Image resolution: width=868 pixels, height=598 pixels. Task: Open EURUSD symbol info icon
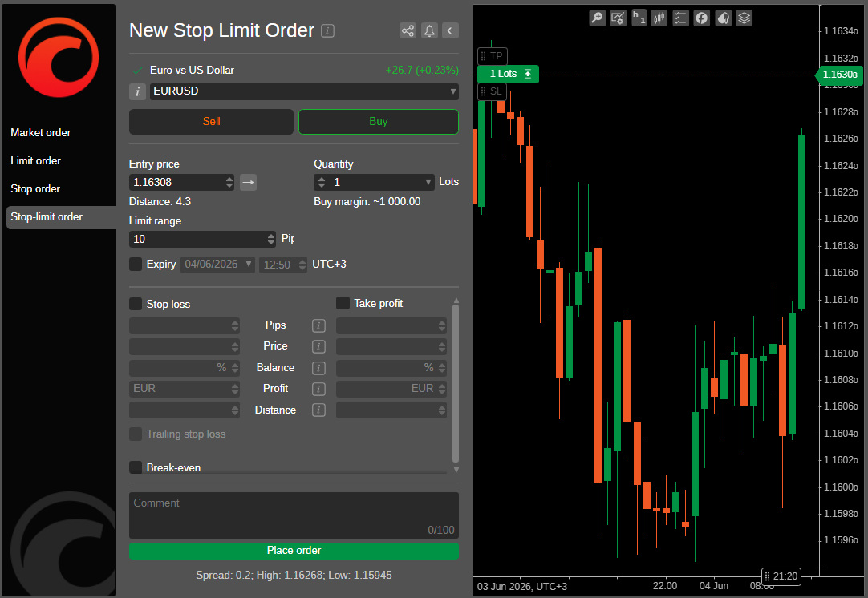click(137, 92)
